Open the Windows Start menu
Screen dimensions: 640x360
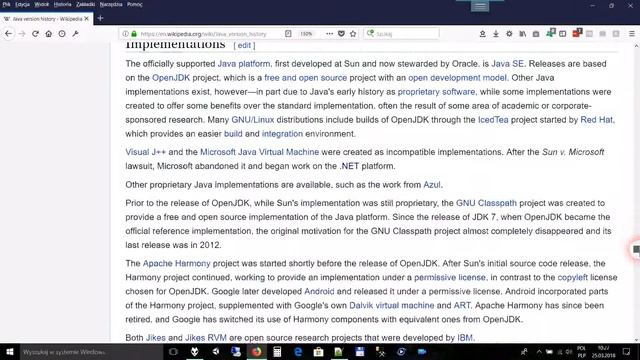[10, 352]
